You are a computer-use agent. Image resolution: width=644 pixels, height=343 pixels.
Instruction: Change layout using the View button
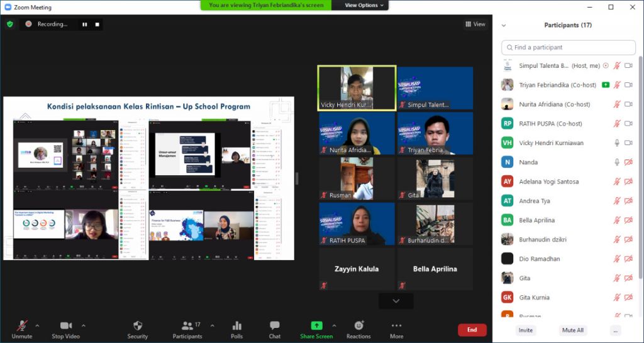(475, 24)
